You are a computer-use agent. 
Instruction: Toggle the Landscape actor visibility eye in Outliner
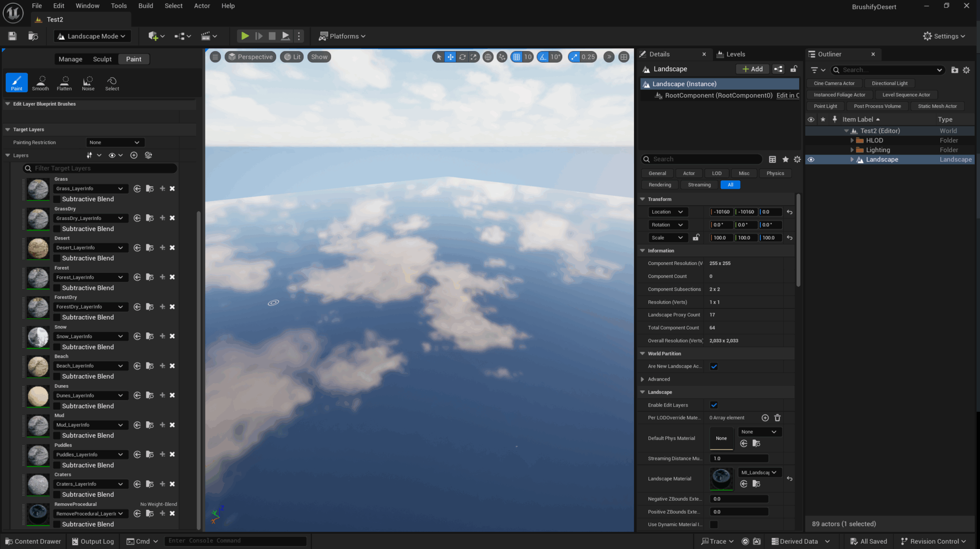click(x=811, y=159)
